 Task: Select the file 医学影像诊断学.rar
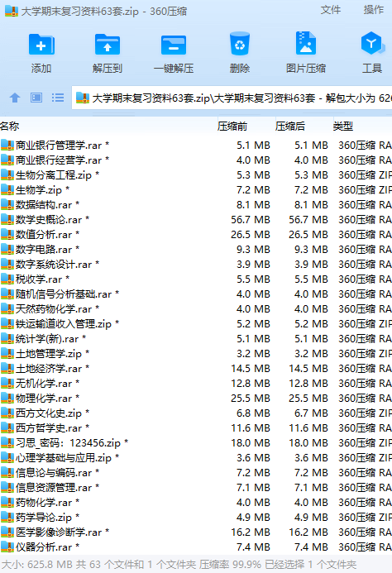coord(196,532)
